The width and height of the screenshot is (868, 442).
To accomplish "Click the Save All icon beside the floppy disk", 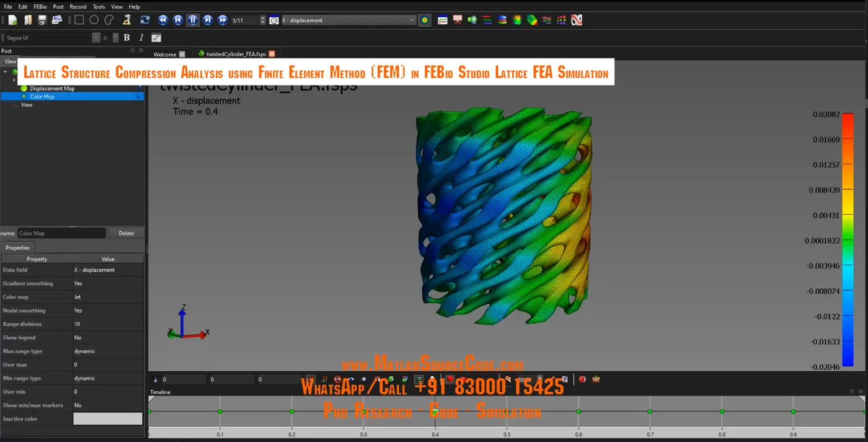I will tap(57, 20).
